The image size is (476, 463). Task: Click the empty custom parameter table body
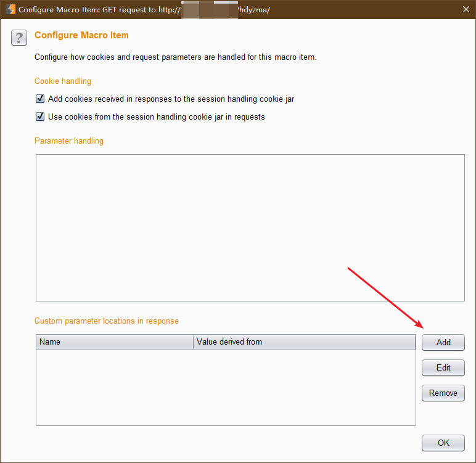point(226,387)
